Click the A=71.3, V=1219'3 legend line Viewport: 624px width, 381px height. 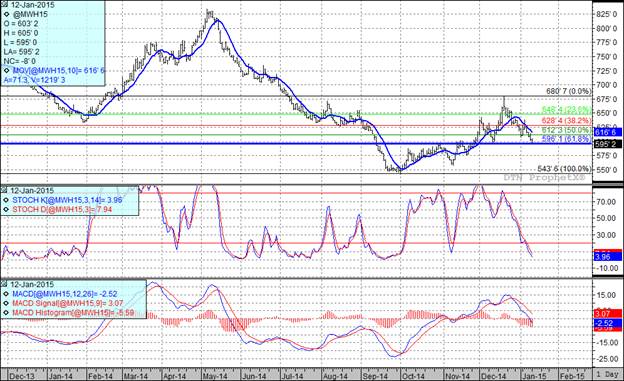[x=34, y=80]
